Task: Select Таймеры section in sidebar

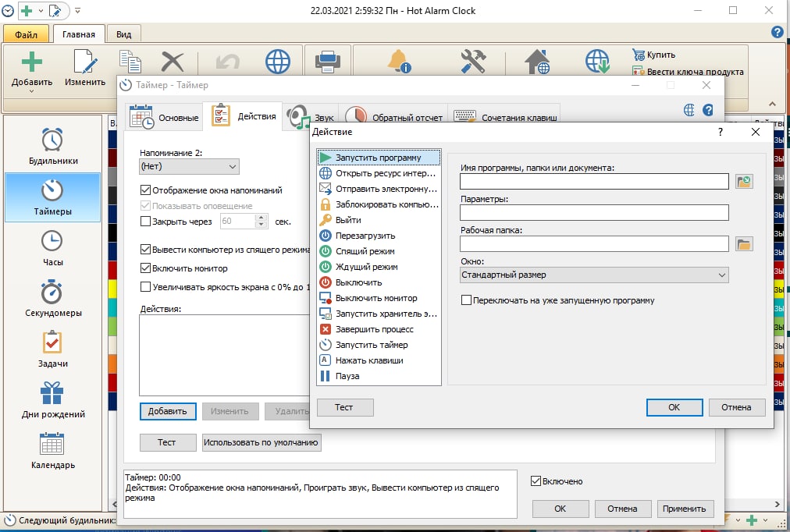Action: 53,197
